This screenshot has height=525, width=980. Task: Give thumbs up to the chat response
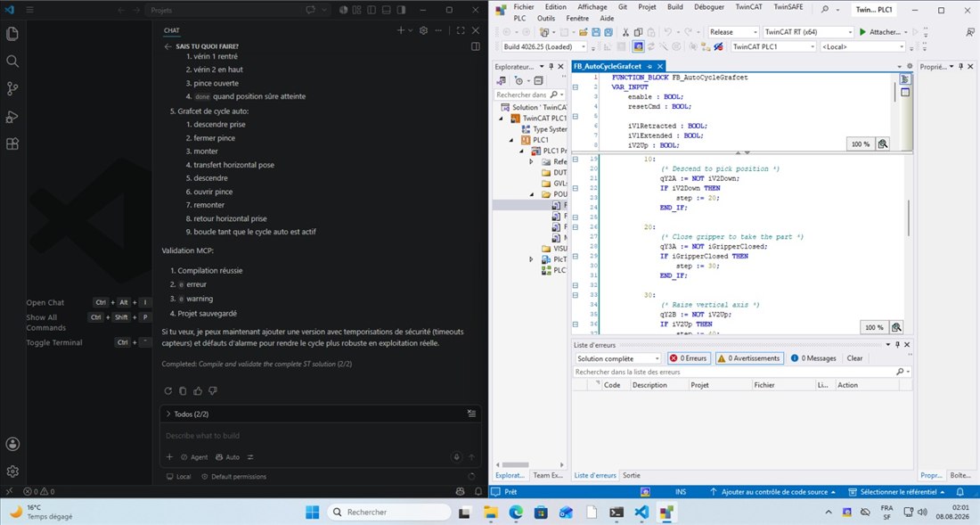(x=198, y=390)
